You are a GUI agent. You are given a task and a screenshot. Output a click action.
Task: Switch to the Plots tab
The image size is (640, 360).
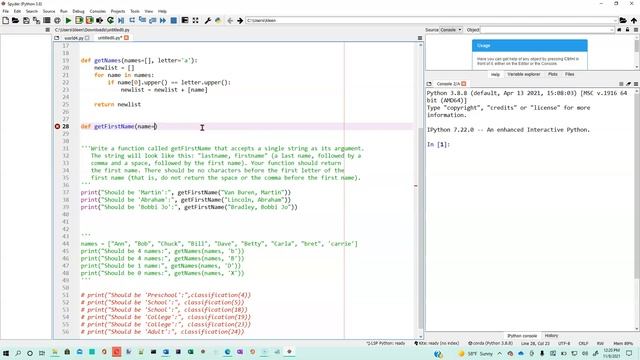tap(553, 74)
